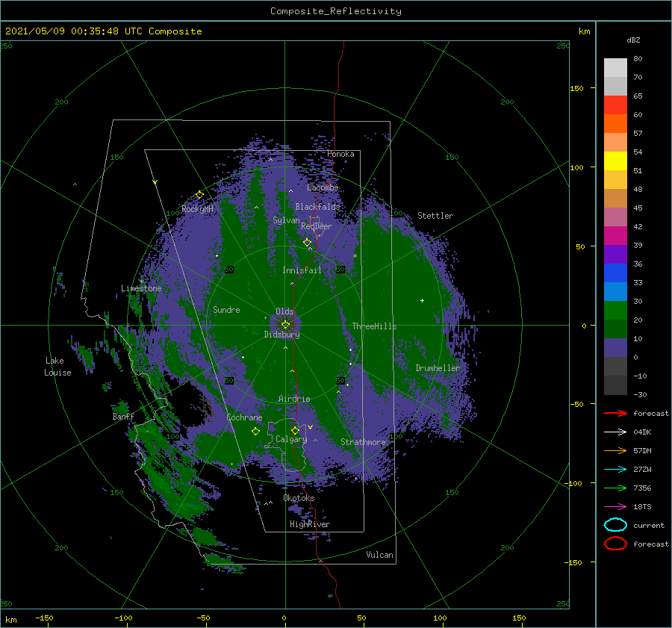Select the cyan 27ZW arrow icon

[615, 470]
